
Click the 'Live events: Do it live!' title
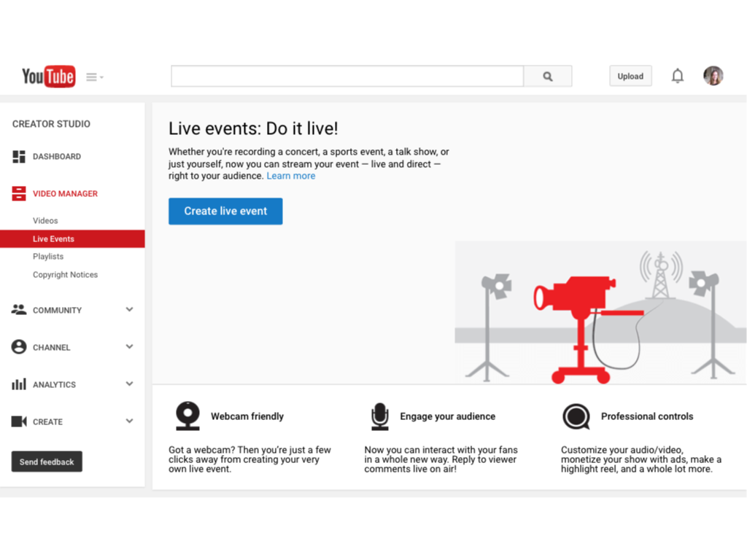[253, 128]
